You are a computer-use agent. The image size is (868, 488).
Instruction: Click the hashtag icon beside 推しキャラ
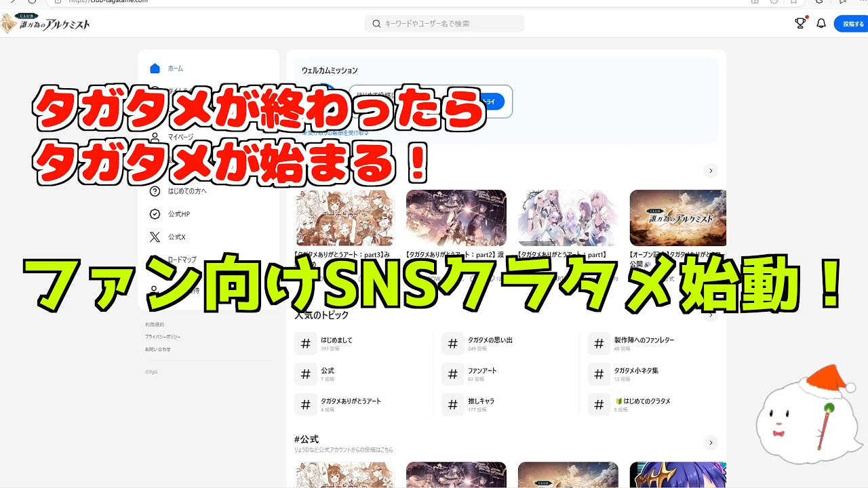(452, 405)
